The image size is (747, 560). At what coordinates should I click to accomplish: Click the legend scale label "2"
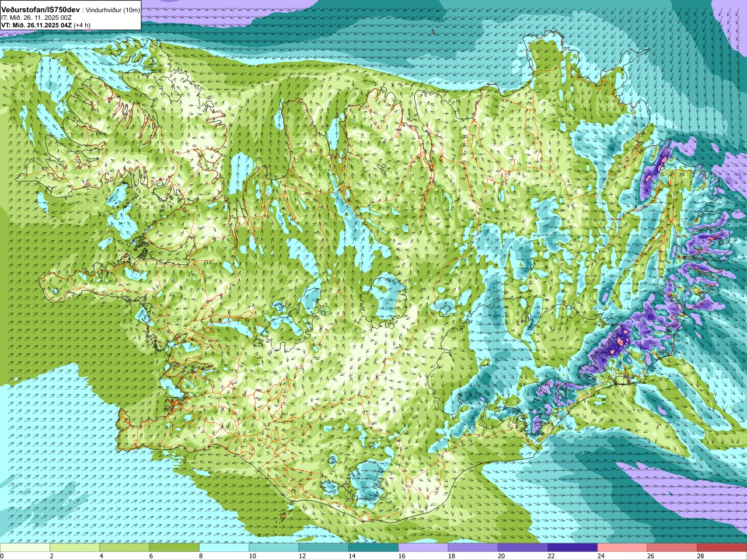(51, 556)
